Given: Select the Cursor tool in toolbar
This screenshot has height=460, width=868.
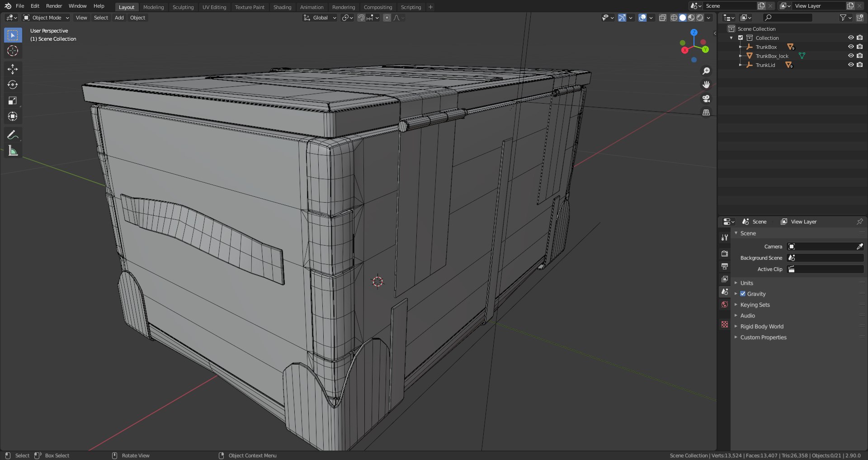Looking at the screenshot, I should click(13, 51).
